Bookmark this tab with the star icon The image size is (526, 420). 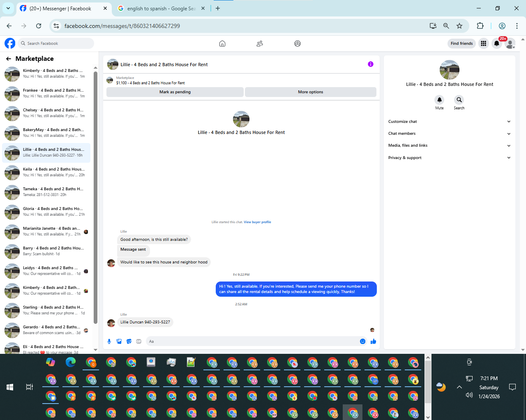click(459, 26)
